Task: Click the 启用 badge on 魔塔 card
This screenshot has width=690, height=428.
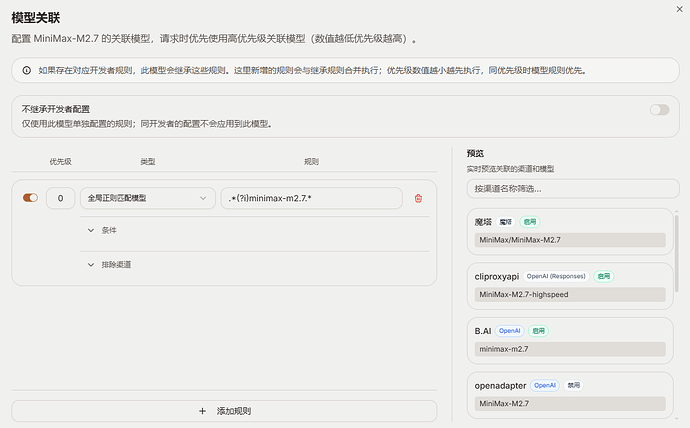Action: coord(530,222)
